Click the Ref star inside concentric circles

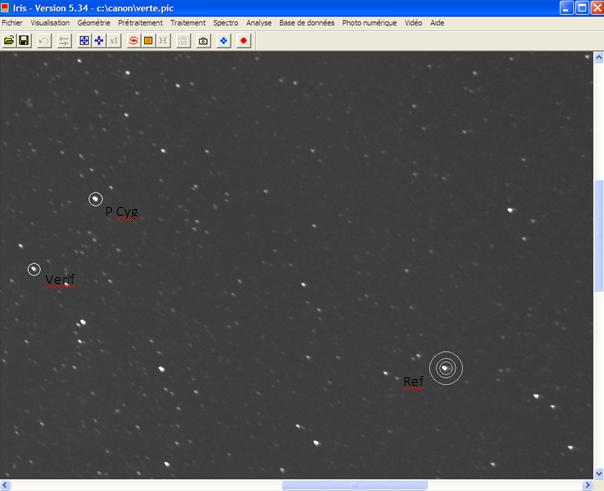[446, 368]
